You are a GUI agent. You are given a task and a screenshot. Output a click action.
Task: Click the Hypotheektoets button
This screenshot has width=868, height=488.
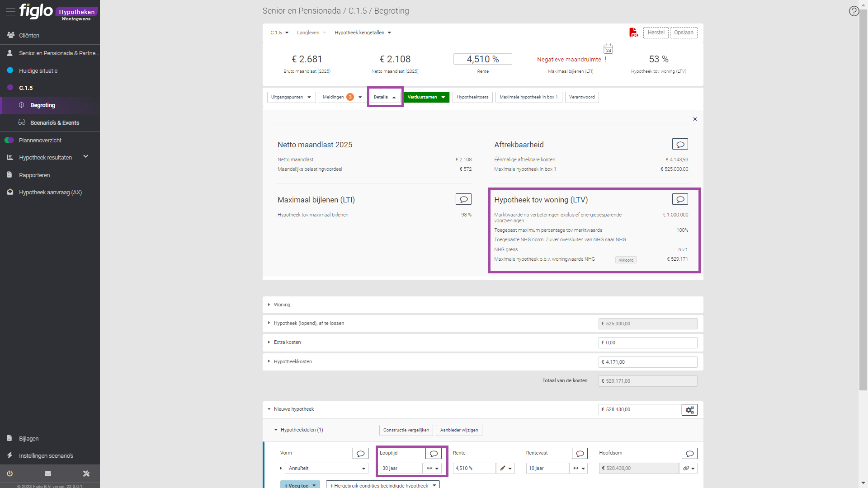click(x=472, y=97)
